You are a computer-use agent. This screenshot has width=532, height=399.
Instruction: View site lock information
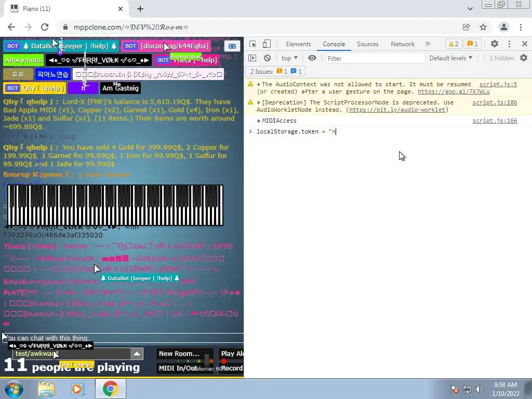[65, 27]
